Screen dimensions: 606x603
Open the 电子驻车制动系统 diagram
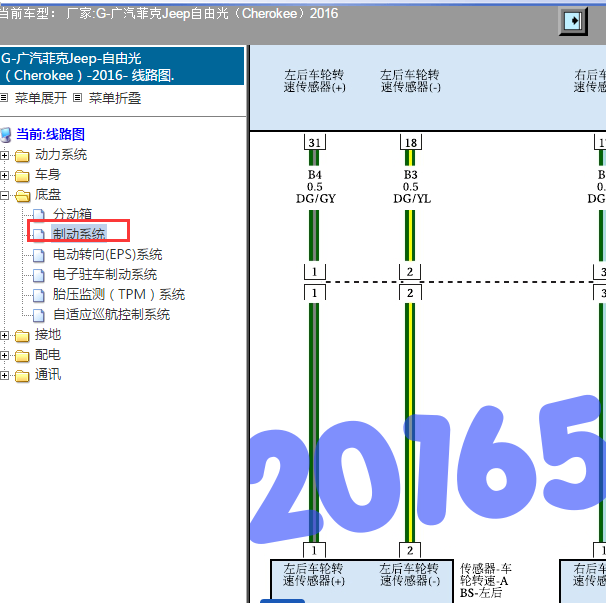(105, 275)
